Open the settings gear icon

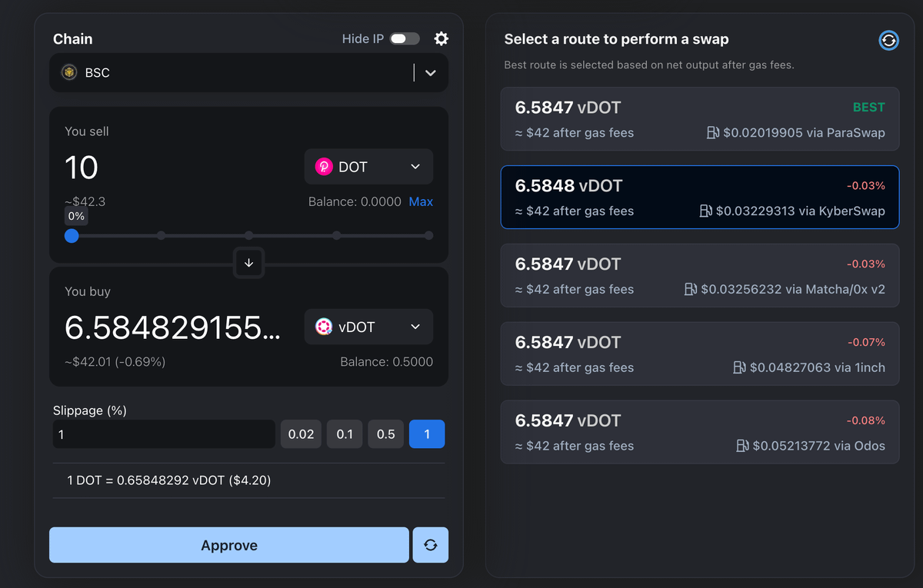(441, 38)
